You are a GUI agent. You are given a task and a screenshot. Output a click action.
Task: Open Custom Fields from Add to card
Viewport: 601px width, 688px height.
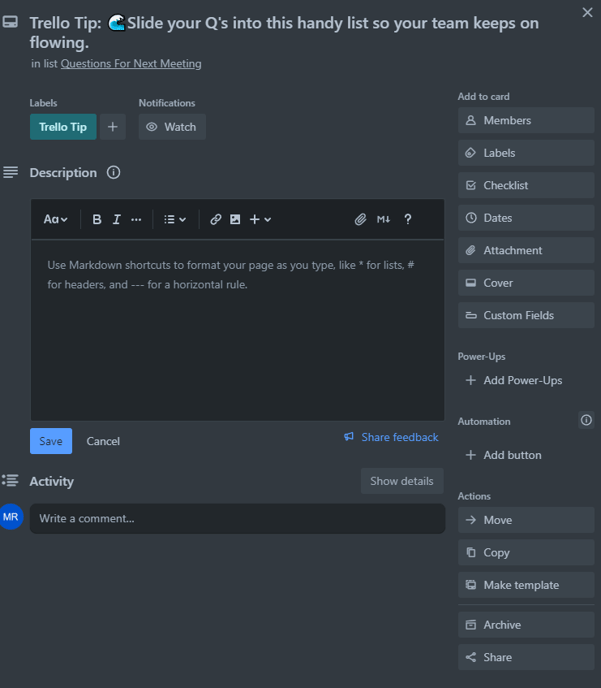point(526,315)
